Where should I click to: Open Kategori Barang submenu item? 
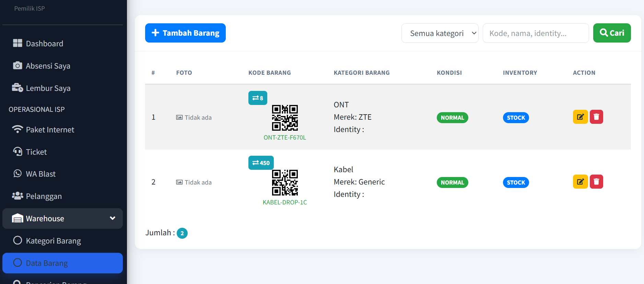click(62, 241)
